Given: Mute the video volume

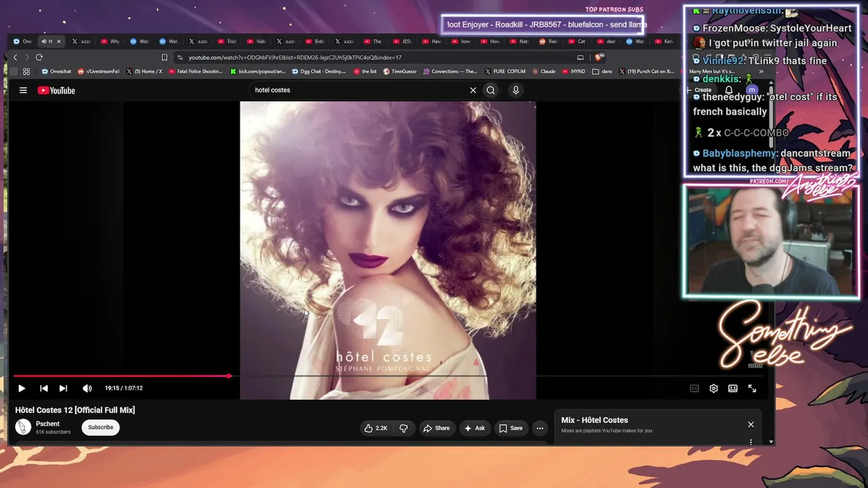Looking at the screenshot, I should 87,388.
